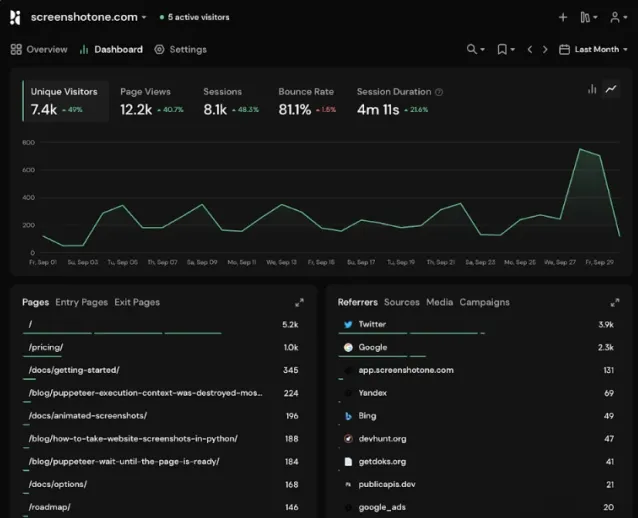Viewport: 638px width, 518px height.
Task: Expand the Referrers panel
Action: coord(615,302)
